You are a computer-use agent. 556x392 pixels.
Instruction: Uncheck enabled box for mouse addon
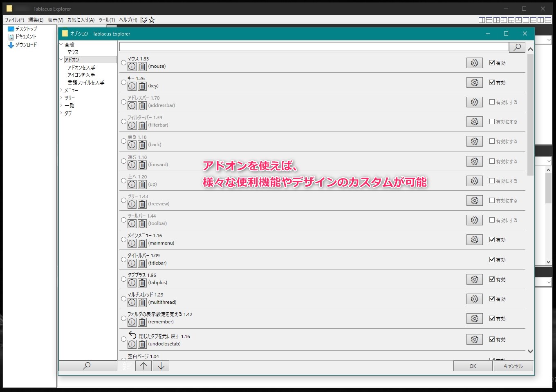click(x=492, y=63)
